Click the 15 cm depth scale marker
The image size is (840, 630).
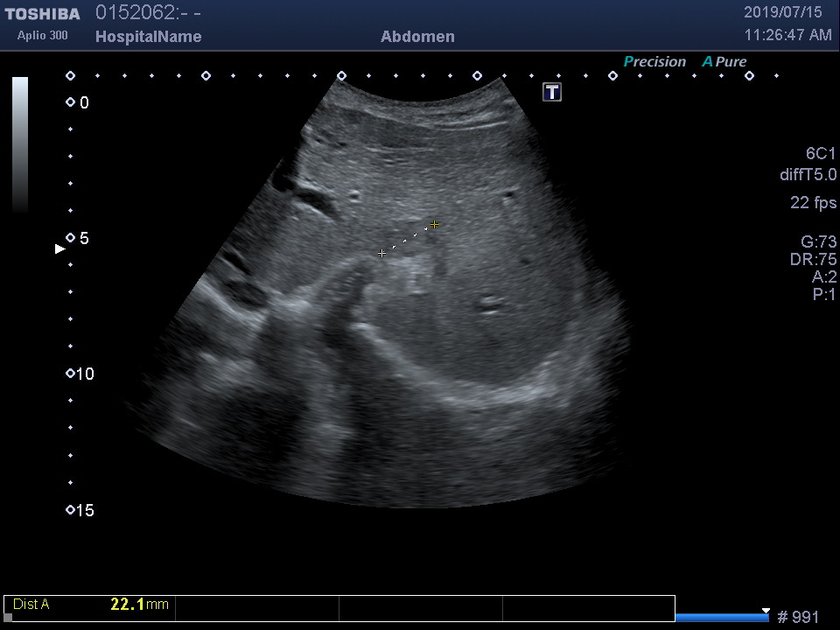[71, 510]
